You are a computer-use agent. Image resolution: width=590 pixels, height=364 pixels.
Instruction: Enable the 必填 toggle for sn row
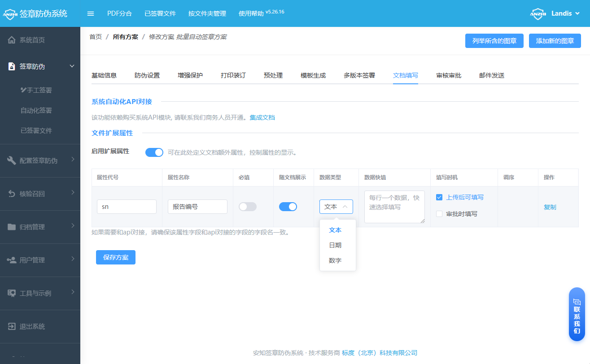tap(248, 207)
